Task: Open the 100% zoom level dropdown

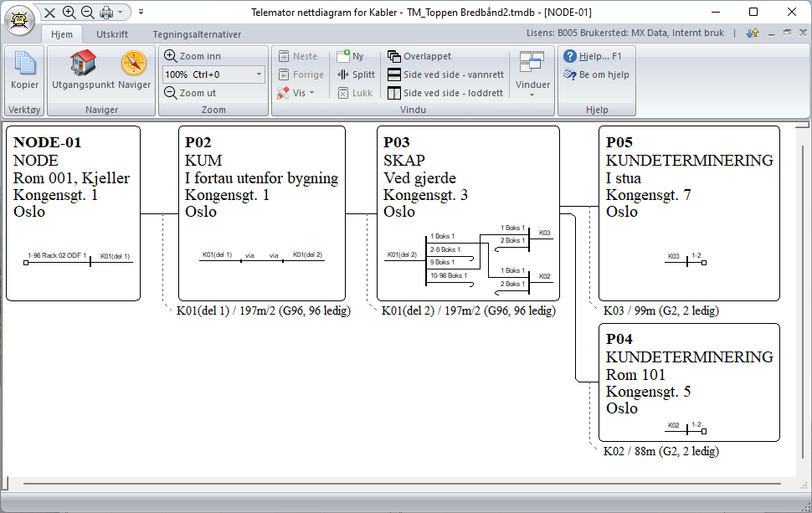Action: click(213, 74)
